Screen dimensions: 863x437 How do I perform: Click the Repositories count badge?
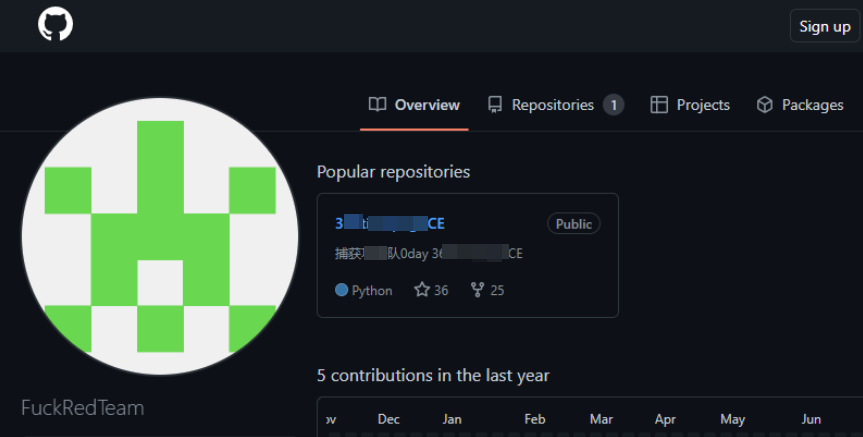tap(613, 105)
